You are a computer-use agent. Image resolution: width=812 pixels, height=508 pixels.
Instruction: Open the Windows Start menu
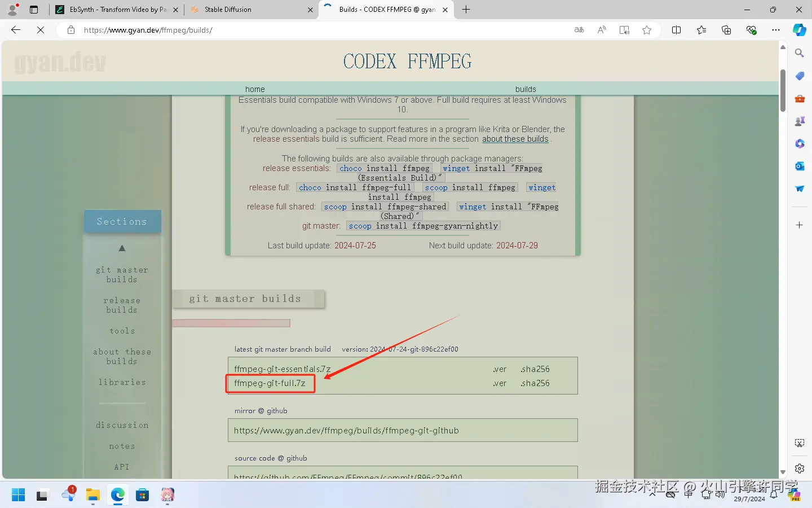coord(18,495)
